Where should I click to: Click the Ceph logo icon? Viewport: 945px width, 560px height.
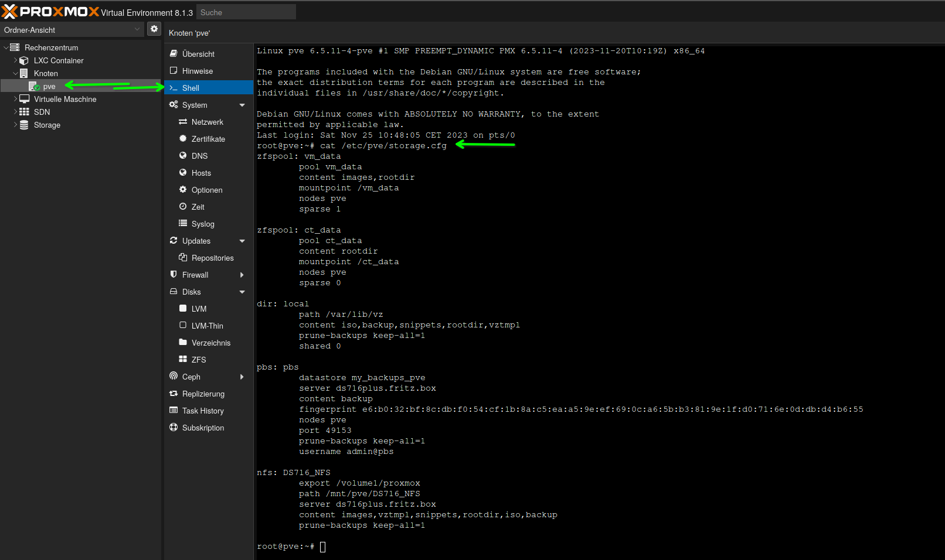pos(174,377)
